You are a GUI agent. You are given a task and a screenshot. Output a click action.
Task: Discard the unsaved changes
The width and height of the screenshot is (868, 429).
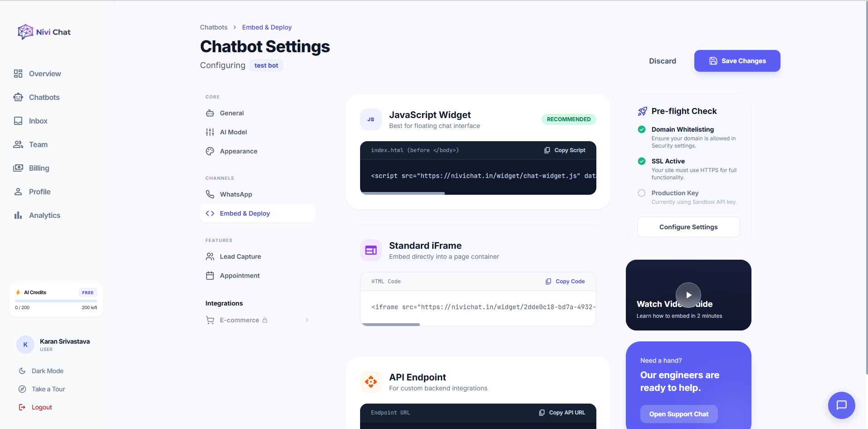[662, 61]
